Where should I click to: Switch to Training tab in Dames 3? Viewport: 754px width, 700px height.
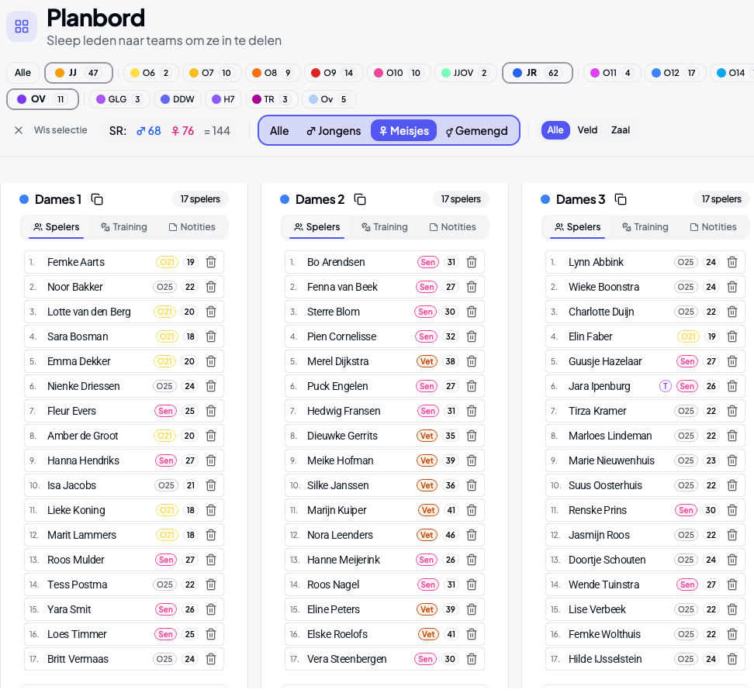point(645,227)
